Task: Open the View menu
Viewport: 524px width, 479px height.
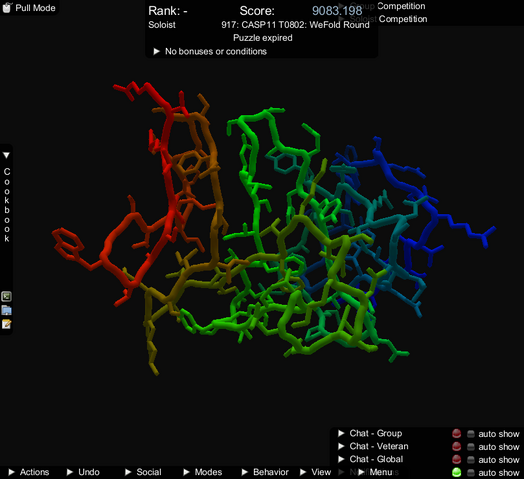Action: pos(315,472)
